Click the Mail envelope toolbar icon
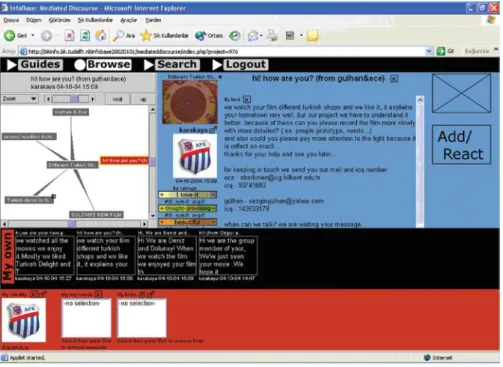 pyautogui.click(x=253, y=35)
